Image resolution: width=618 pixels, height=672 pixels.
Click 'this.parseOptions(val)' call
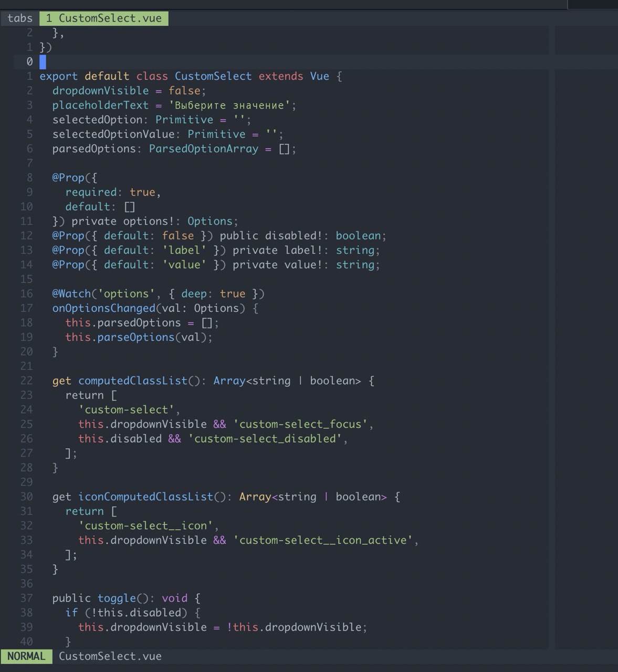tap(136, 338)
